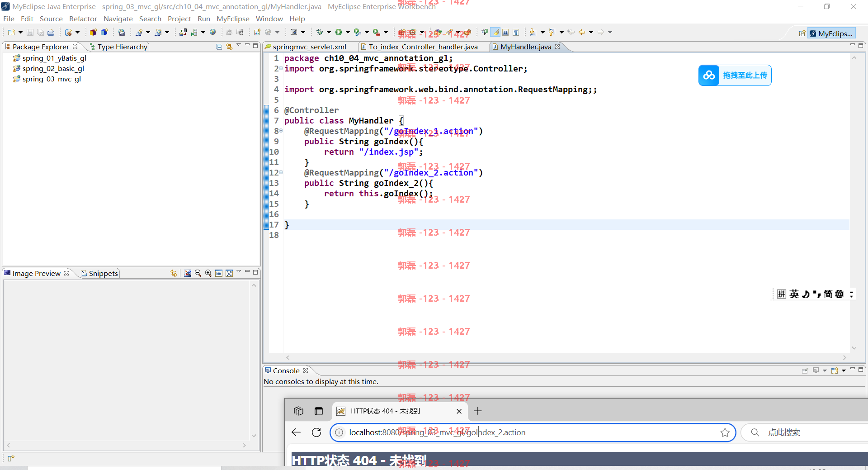Viewport: 868px width, 470px height.
Task: Click Collapse All in Package Explorer
Action: tap(219, 46)
